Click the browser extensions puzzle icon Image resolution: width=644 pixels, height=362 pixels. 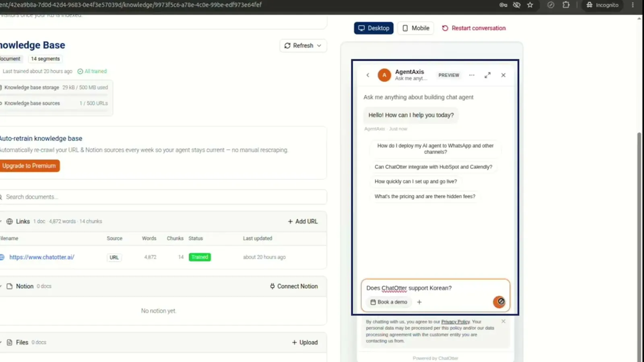click(x=566, y=5)
